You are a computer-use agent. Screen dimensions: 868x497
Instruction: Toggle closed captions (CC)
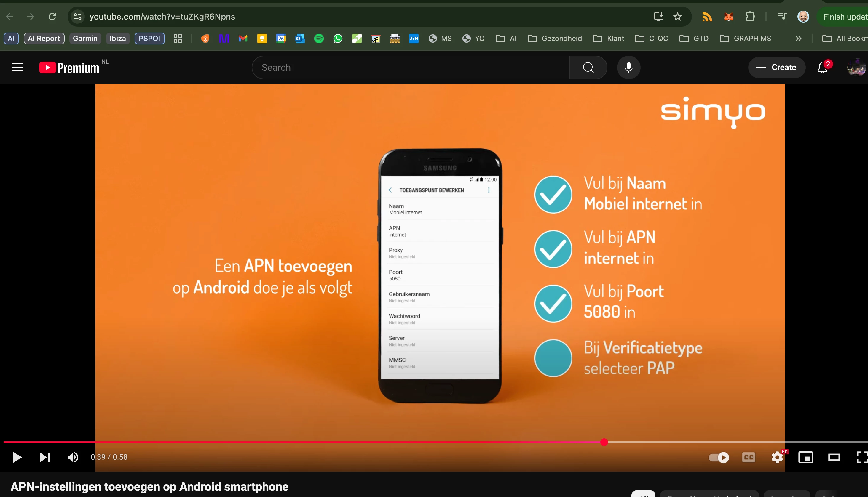pyautogui.click(x=749, y=457)
